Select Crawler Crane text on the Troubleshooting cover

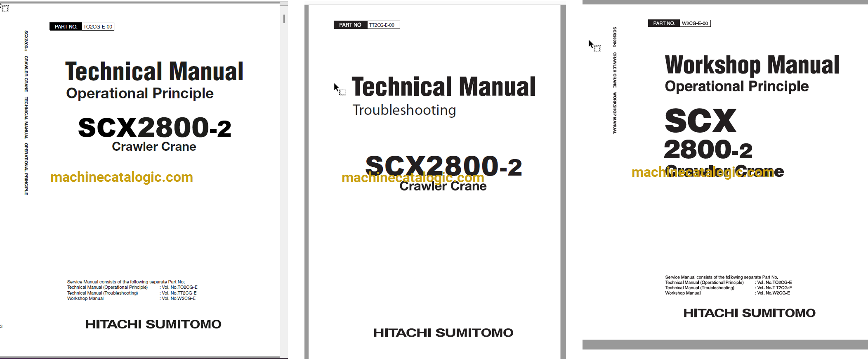tap(443, 186)
